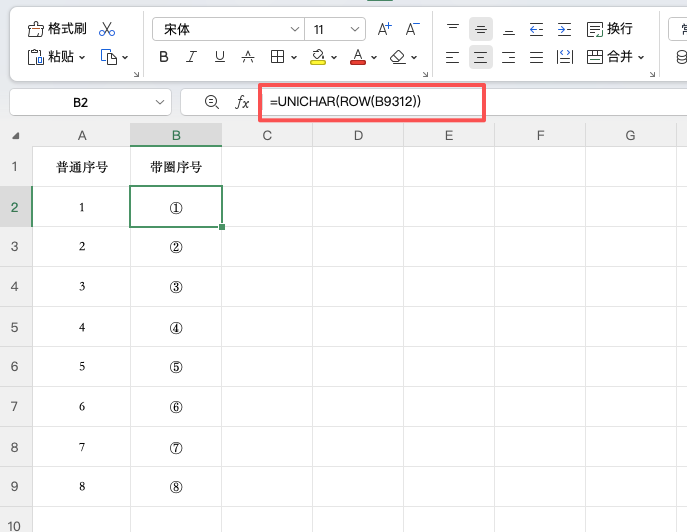Select column C header
This screenshot has width=687, height=532.
click(x=267, y=135)
